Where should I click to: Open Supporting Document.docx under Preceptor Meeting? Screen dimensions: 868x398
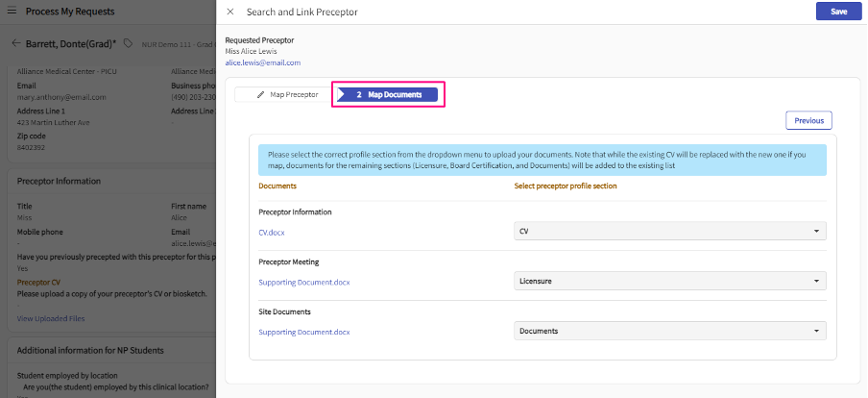click(303, 282)
